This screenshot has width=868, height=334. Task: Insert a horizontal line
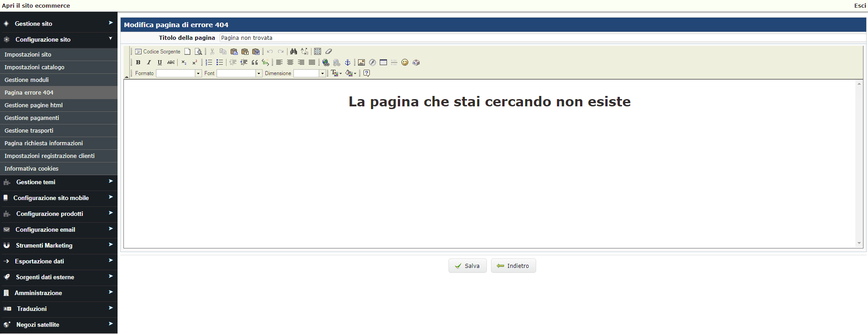pos(394,62)
